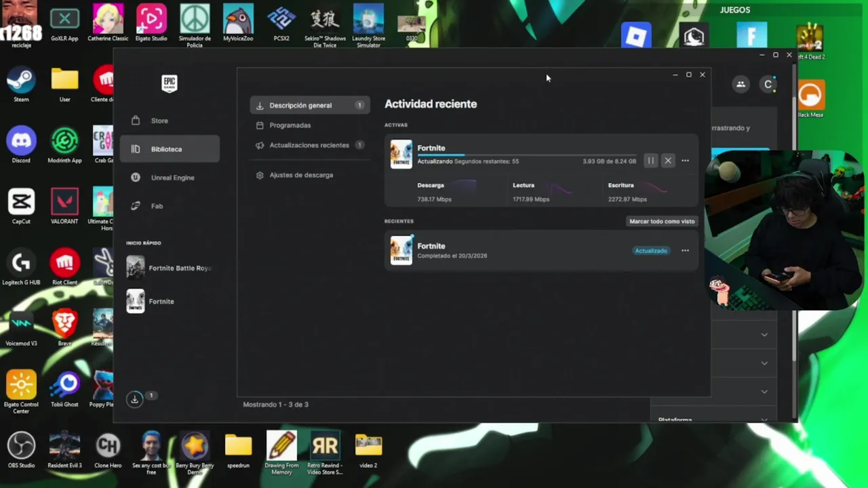Select the OBS Studio desktop icon
The image size is (868, 488).
click(x=21, y=451)
